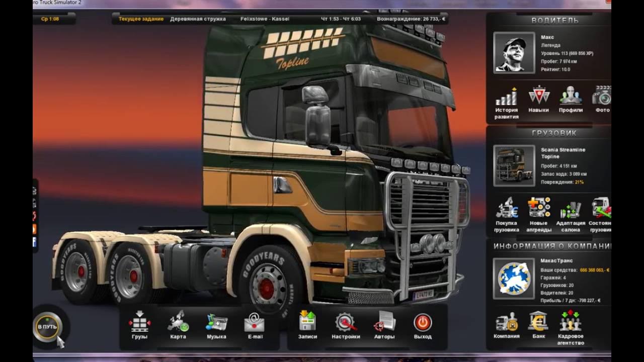This screenshot has height=362, width=644.
Task: Open the Записи saved games icon
Action: (x=307, y=322)
